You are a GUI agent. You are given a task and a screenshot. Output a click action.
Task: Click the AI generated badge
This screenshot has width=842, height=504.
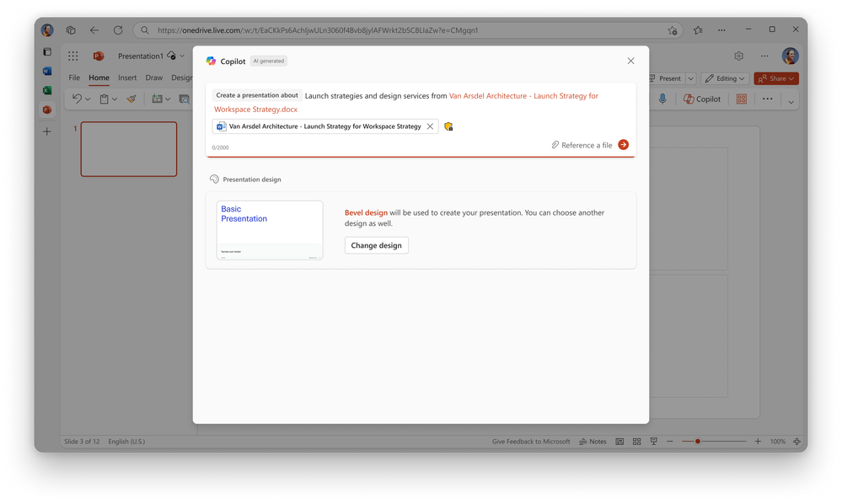coord(269,62)
